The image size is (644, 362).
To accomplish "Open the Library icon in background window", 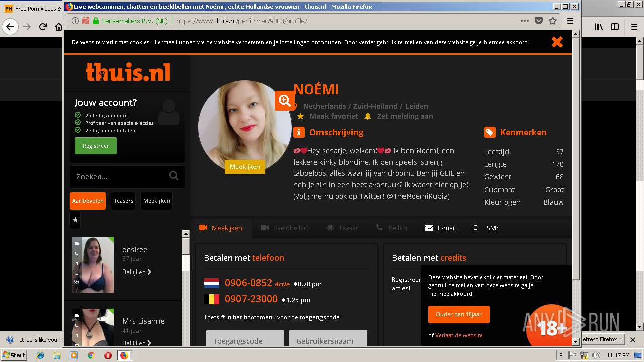I will coord(599,27).
